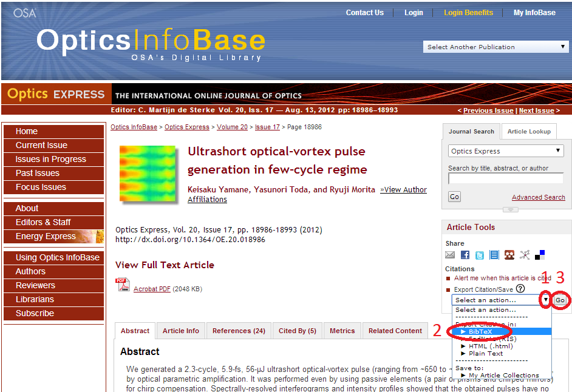Open Focus Issues in the sidebar

coord(54,187)
